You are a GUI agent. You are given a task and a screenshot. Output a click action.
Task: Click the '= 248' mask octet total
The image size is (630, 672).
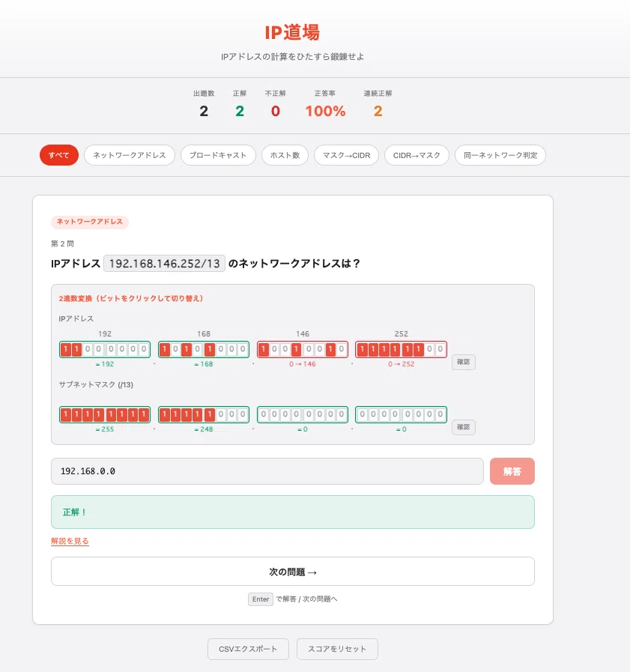pos(204,429)
